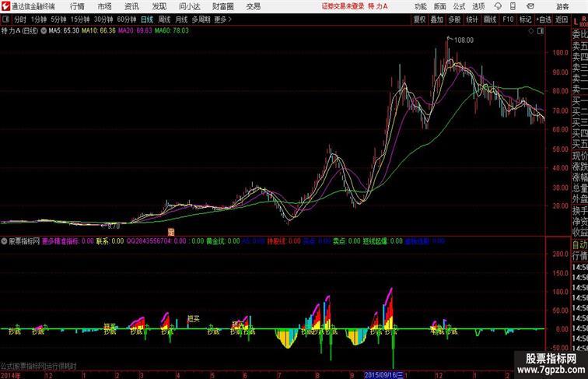The width and height of the screenshot is (588, 379).
Task: Click the MA20: 69.63 value
Action: coord(135,31)
